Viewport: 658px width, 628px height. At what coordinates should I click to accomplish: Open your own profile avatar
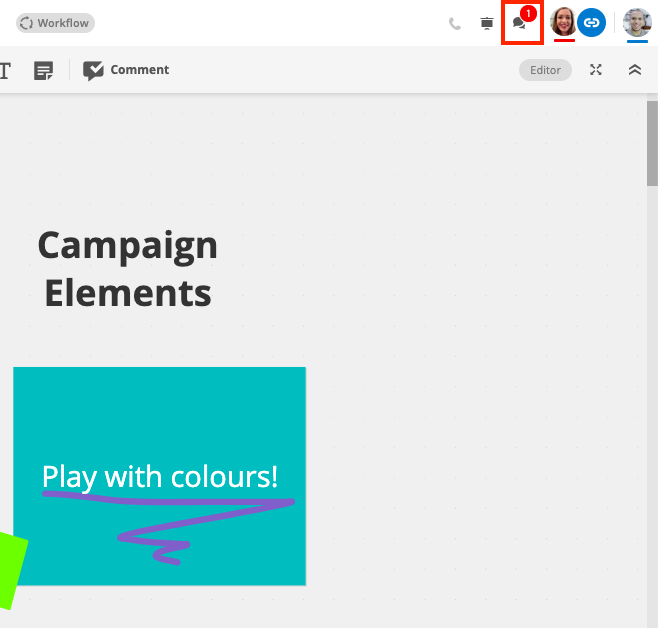637,22
